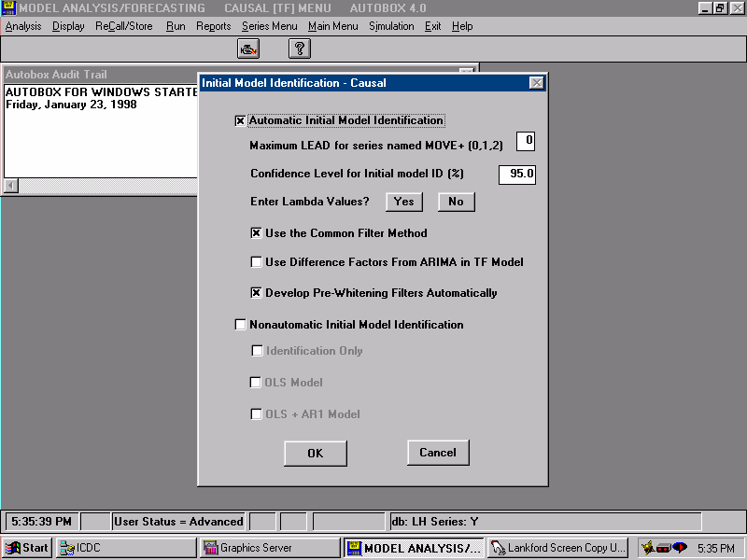Minimize the main application window
This screenshot has height=560, width=747.
coord(706,8)
